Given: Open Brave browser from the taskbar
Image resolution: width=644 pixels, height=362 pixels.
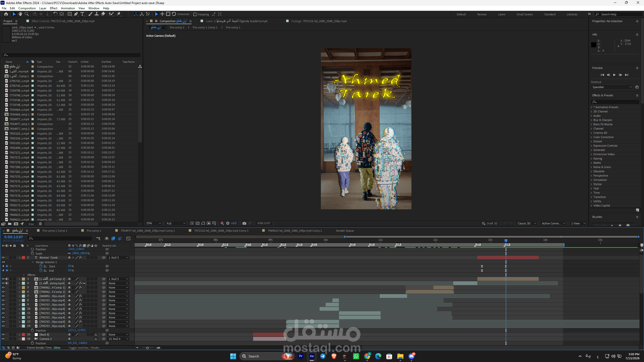Looking at the screenshot, I should 334,356.
